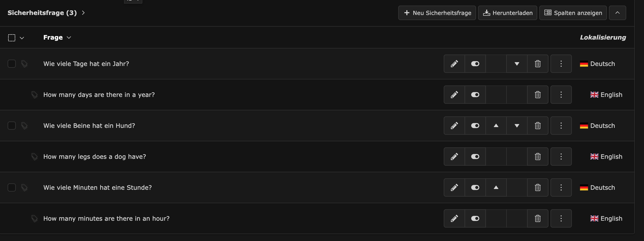This screenshot has width=644, height=241.
Task: Delete 'Wie viele Minuten hat eine Stunde?' record
Action: click(x=538, y=187)
